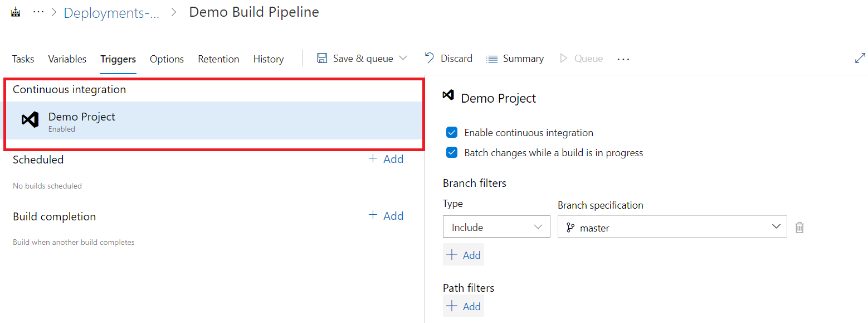Toggle full screen with expand arrows icon
This screenshot has height=323, width=868.
click(x=860, y=58)
